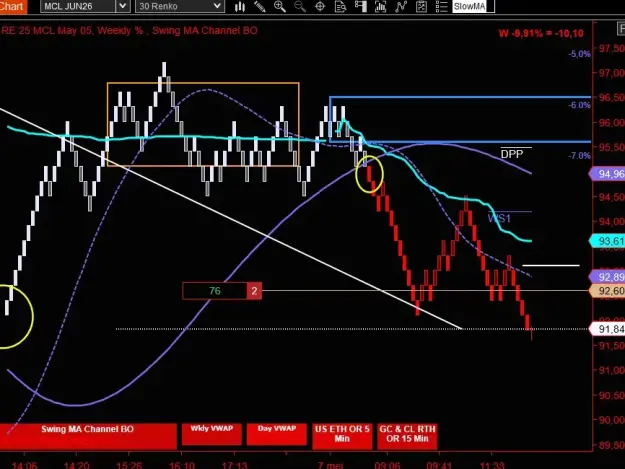
Task: Select the 92,89 purple price marker
Action: click(x=607, y=277)
